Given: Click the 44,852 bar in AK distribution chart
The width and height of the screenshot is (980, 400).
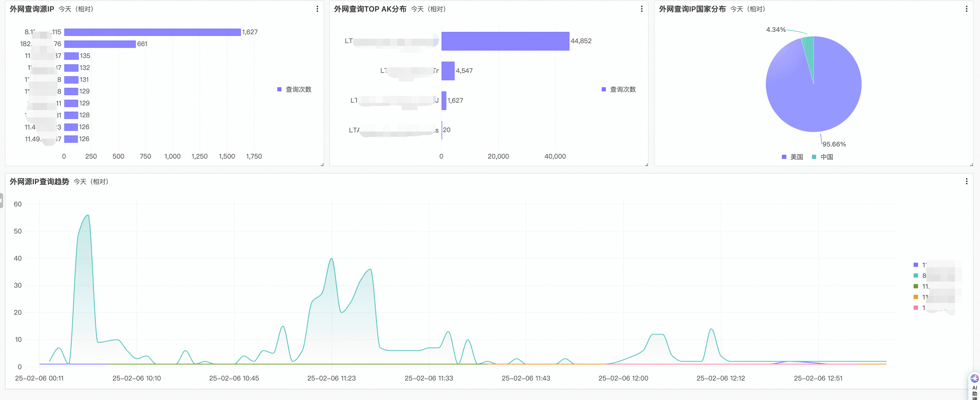Looking at the screenshot, I should pyautogui.click(x=505, y=41).
